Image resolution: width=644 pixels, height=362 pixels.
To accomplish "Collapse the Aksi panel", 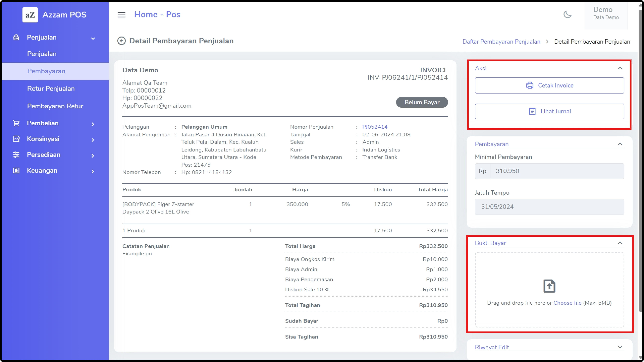I will pyautogui.click(x=620, y=68).
